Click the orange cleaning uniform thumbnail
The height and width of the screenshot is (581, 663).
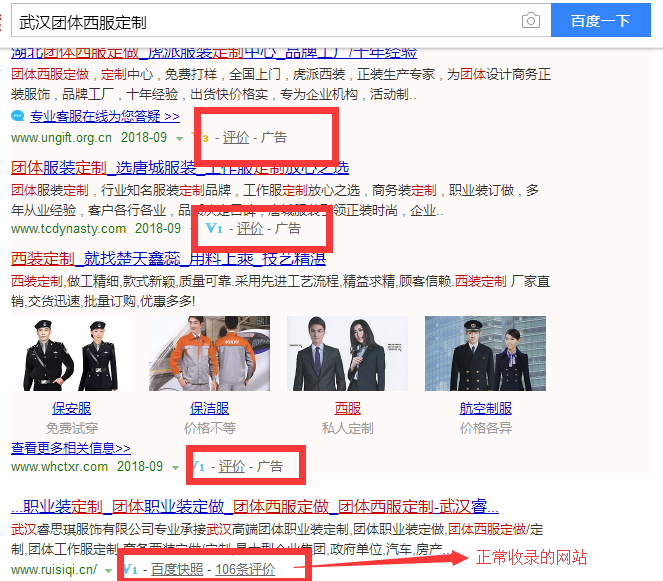(209, 354)
